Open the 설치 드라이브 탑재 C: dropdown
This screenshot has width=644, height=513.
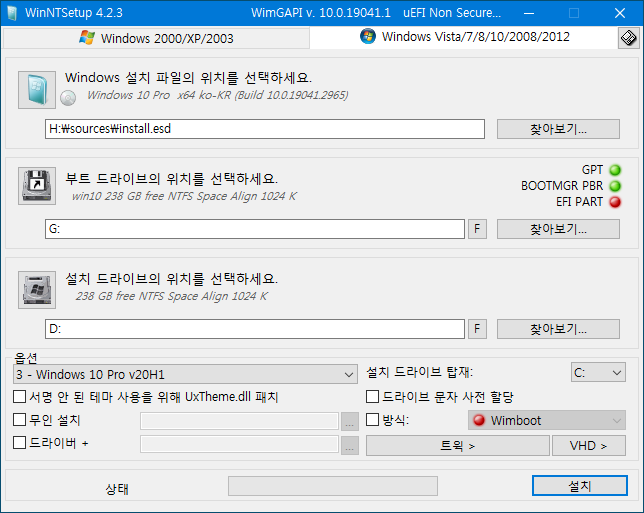(x=598, y=373)
